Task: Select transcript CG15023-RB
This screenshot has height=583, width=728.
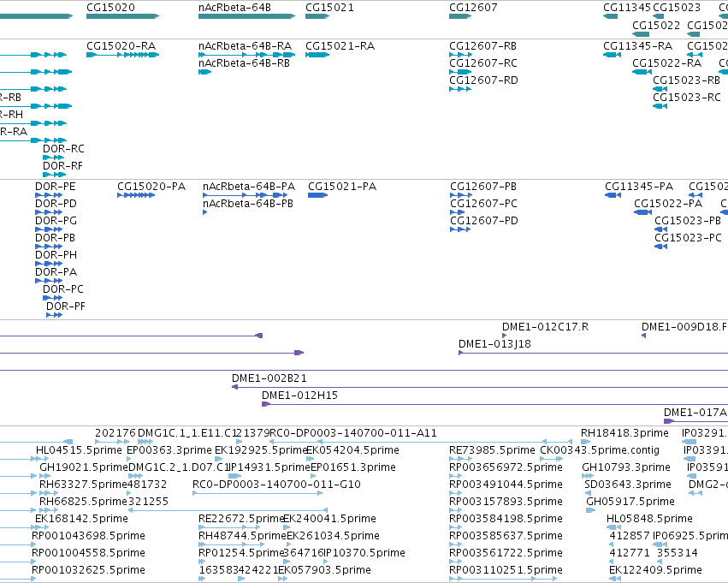Action: [660, 89]
